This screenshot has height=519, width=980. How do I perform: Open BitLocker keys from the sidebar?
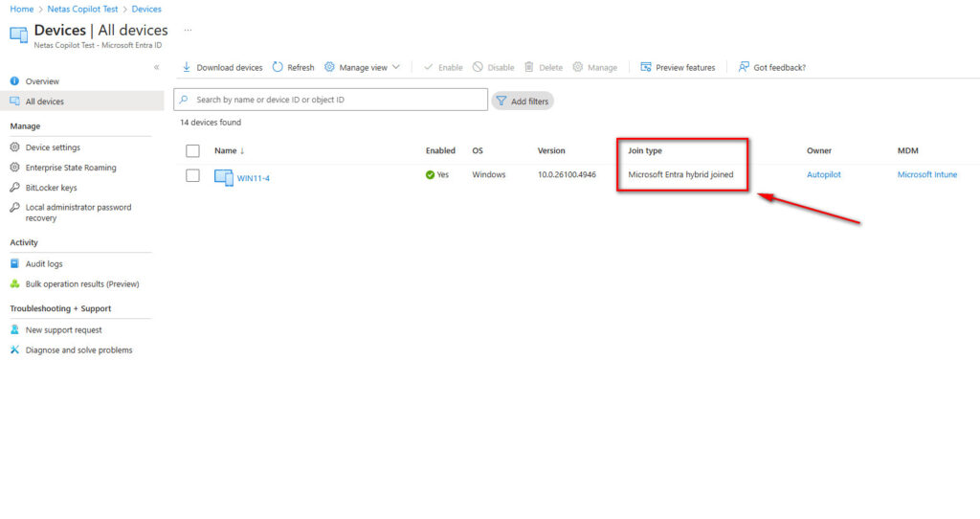coord(51,188)
